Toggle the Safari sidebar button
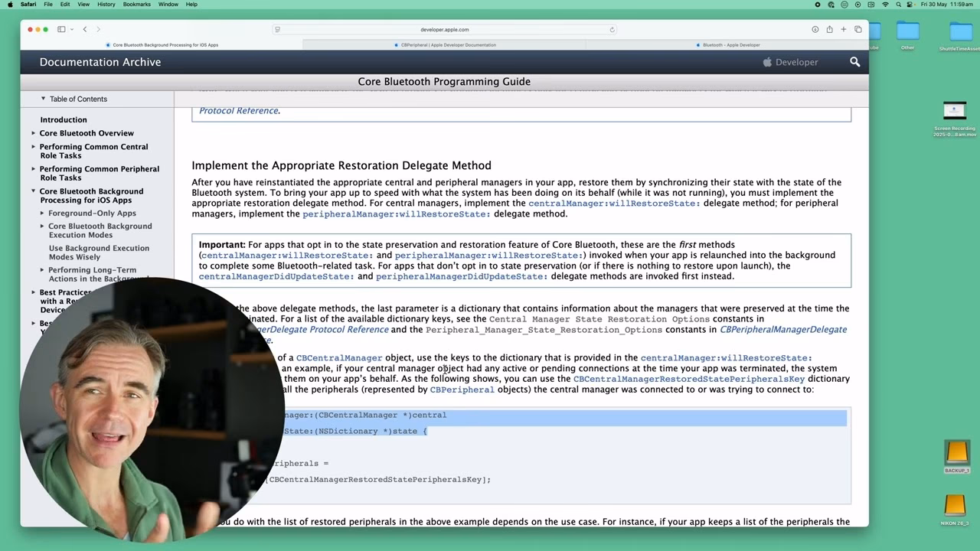Viewport: 980px width, 551px height. 61,29
